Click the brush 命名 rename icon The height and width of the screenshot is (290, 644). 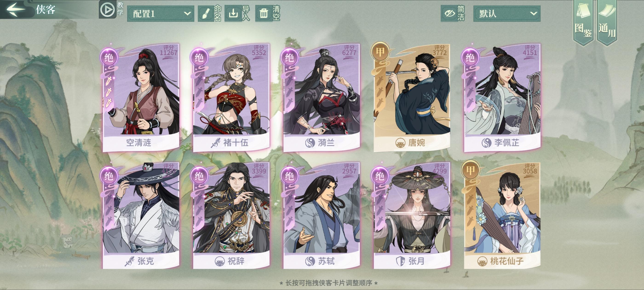pyautogui.click(x=205, y=13)
